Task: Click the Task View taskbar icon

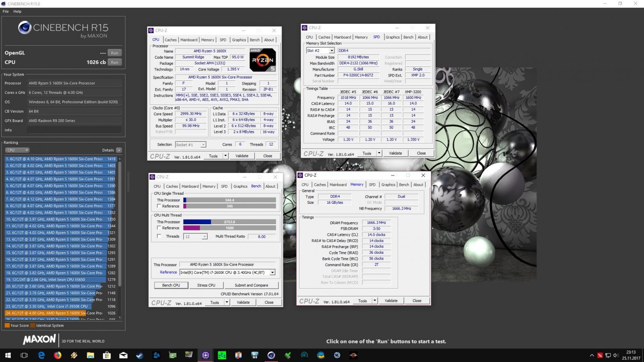Action: tap(24, 355)
